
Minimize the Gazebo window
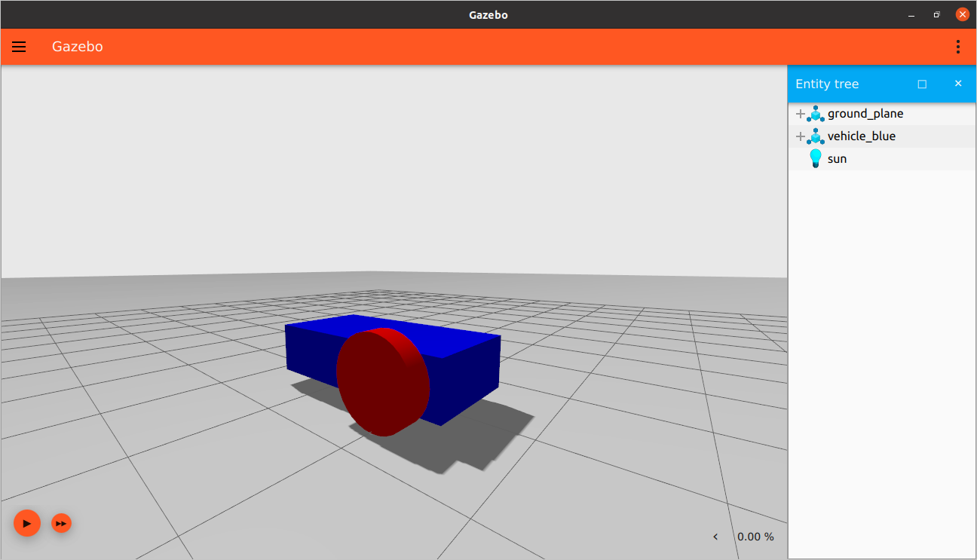click(x=911, y=14)
